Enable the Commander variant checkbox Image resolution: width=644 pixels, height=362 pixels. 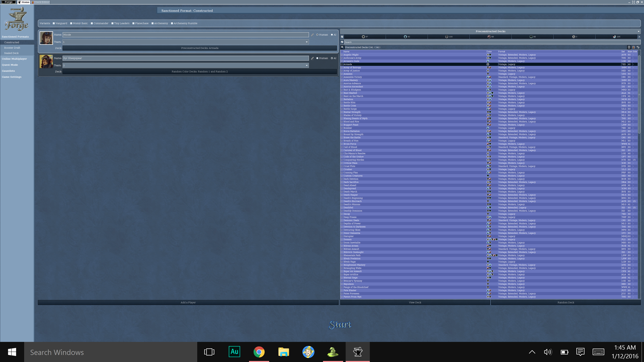[x=92, y=23]
